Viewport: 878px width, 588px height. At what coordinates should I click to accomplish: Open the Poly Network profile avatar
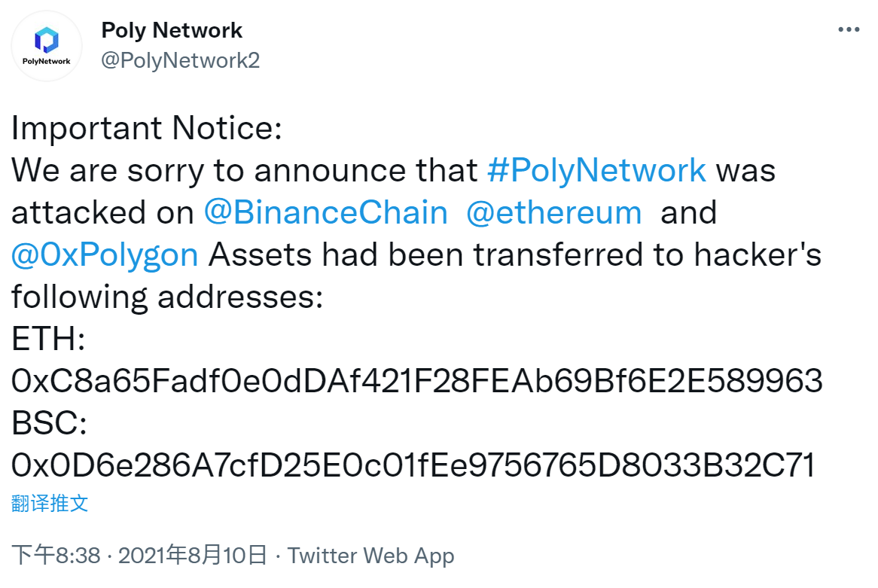click(47, 47)
